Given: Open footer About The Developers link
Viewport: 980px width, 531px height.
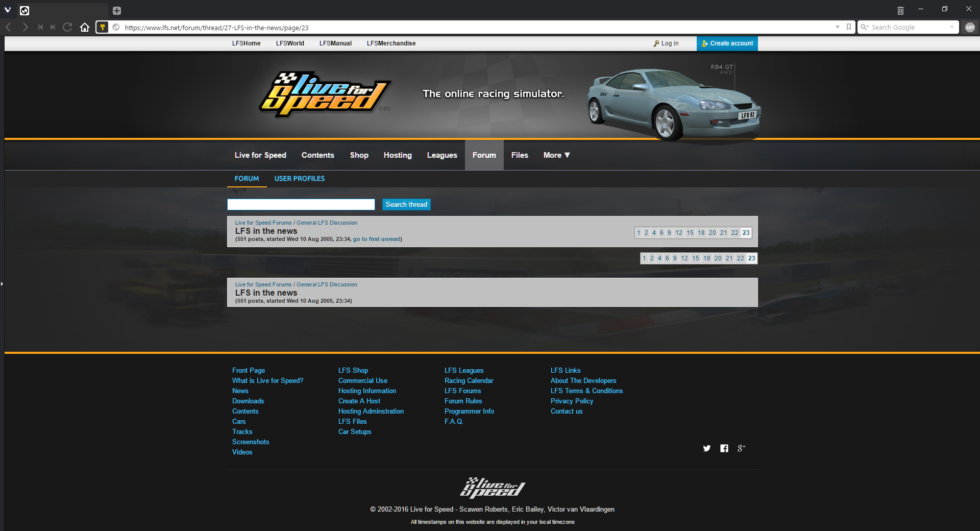Looking at the screenshot, I should pyautogui.click(x=583, y=381).
